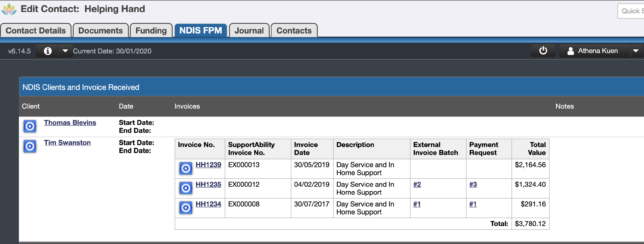Open the record icon for invoice HH1235
This screenshot has height=244, width=644.
pyautogui.click(x=185, y=188)
